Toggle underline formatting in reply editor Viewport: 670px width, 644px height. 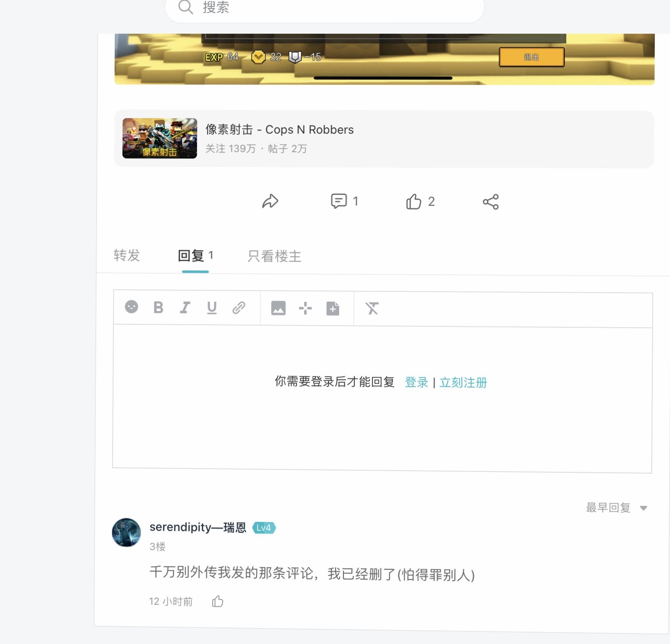[x=212, y=308]
